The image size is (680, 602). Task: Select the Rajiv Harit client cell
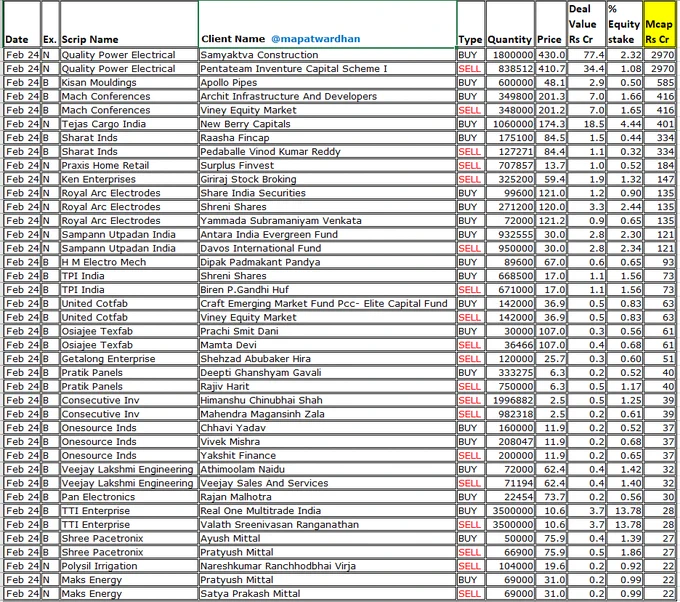pyautogui.click(x=327, y=386)
